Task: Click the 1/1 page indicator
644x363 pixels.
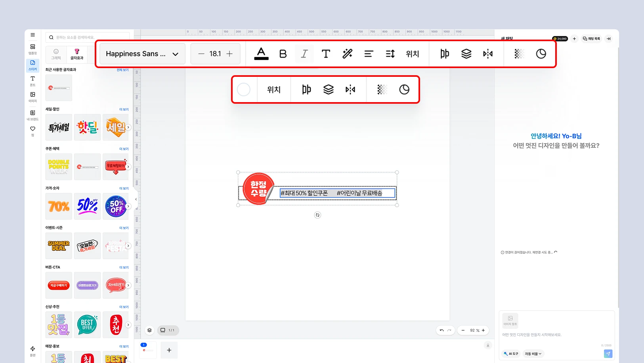Action: click(x=168, y=330)
